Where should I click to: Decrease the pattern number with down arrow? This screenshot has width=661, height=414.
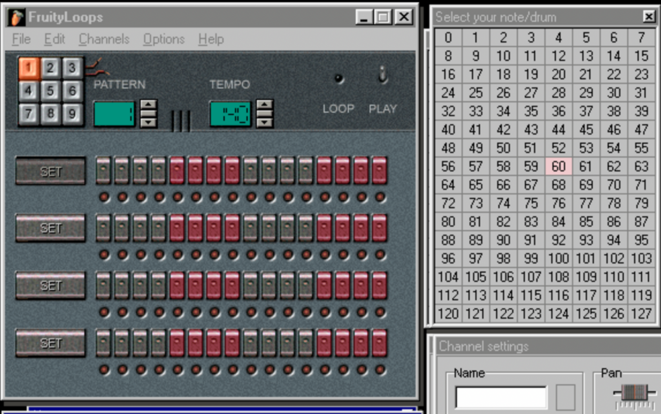click(x=148, y=123)
